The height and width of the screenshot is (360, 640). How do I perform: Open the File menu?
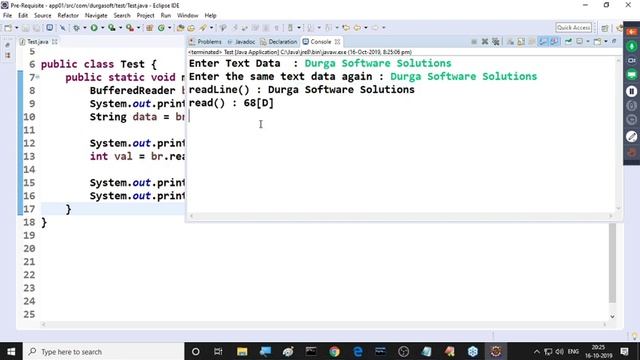pyautogui.click(x=7, y=16)
